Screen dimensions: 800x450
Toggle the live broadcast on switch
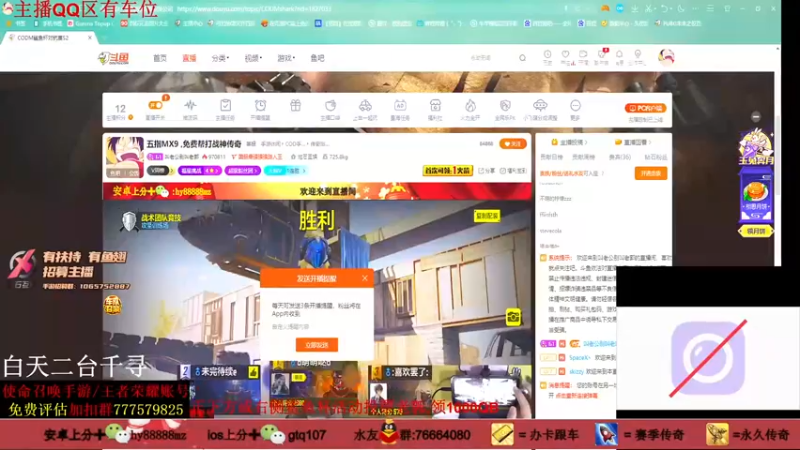coord(156,106)
